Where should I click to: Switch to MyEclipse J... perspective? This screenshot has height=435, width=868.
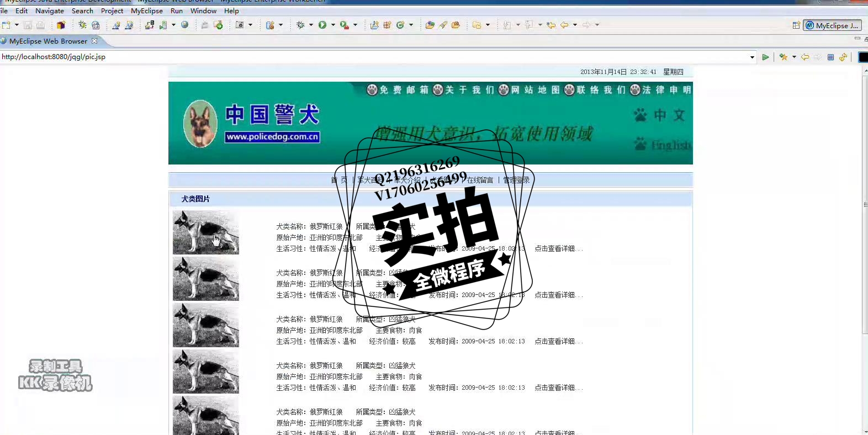coord(833,25)
